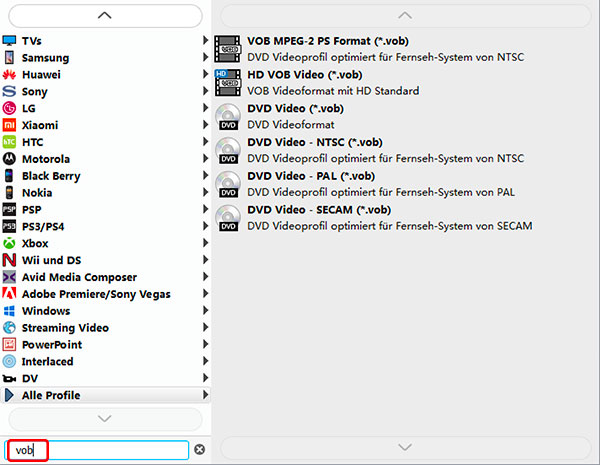
Task: Expand the LG submenu arrow
Action: pos(205,108)
